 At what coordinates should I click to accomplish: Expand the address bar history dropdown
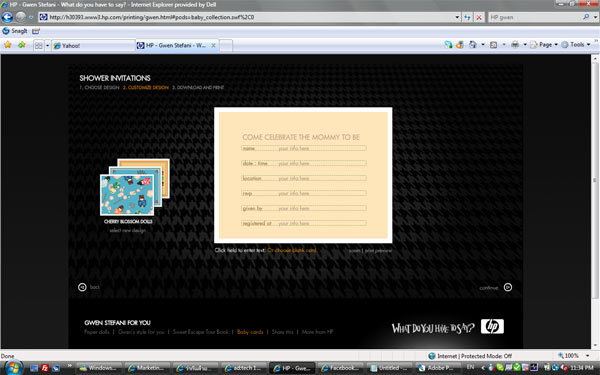(x=457, y=17)
